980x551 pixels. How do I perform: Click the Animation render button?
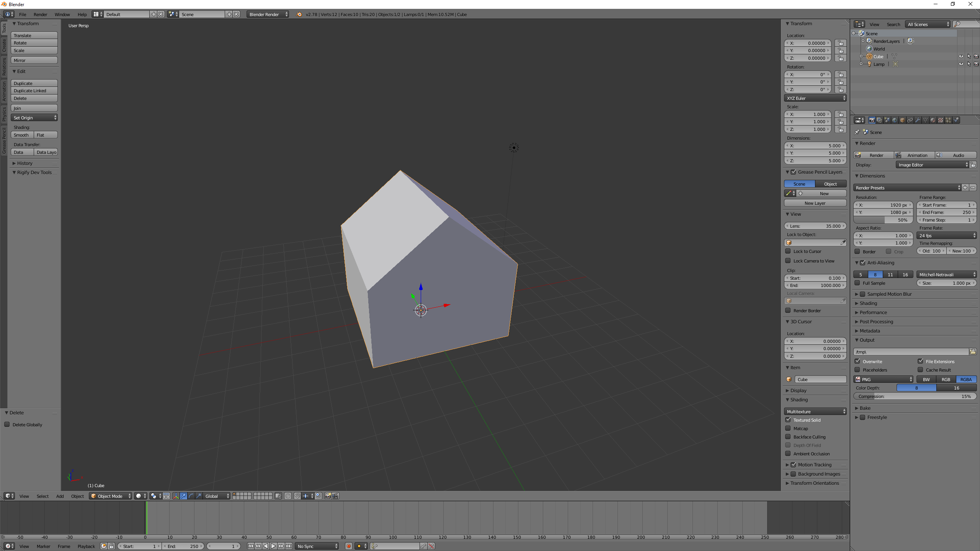[914, 155]
